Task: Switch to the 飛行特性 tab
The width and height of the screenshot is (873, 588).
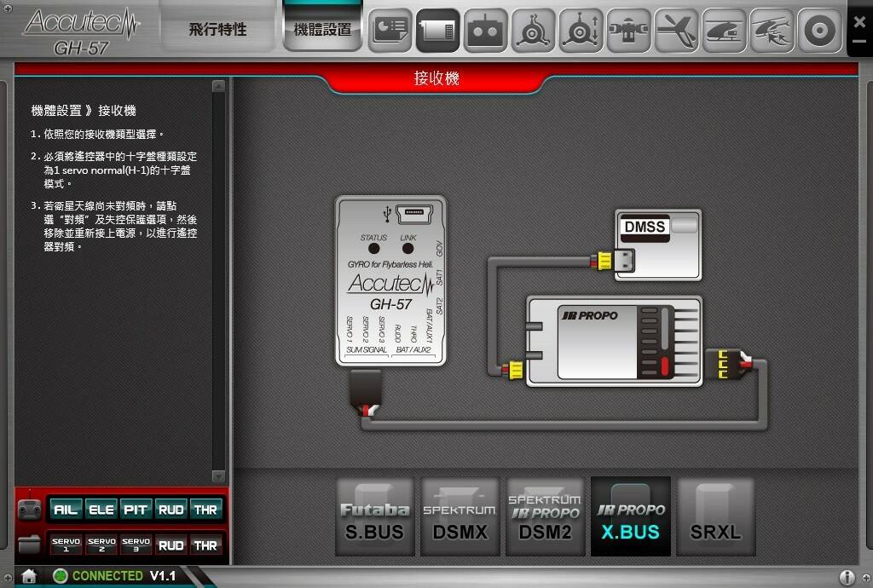Action: click(x=217, y=29)
